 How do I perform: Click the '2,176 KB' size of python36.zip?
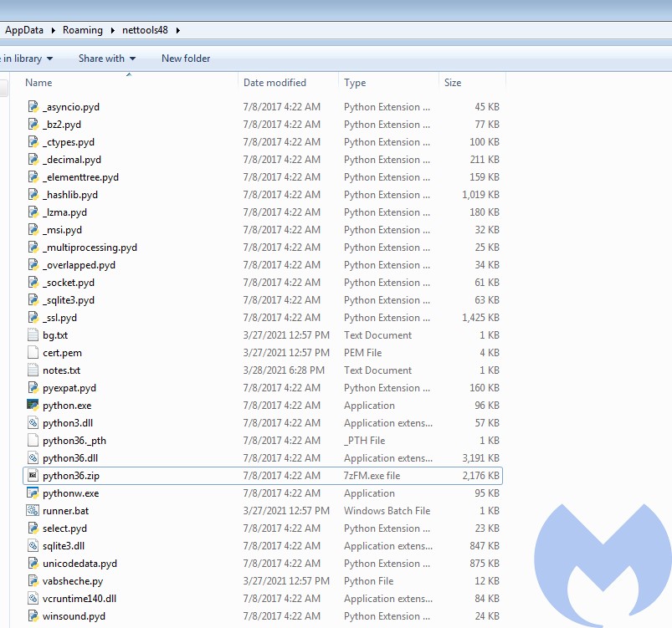click(x=480, y=476)
